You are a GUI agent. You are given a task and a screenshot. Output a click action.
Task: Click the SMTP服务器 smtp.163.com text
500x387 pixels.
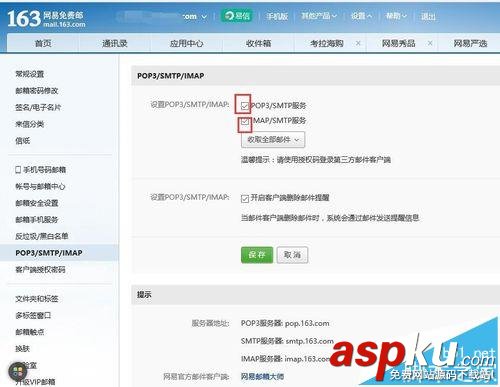(x=287, y=341)
